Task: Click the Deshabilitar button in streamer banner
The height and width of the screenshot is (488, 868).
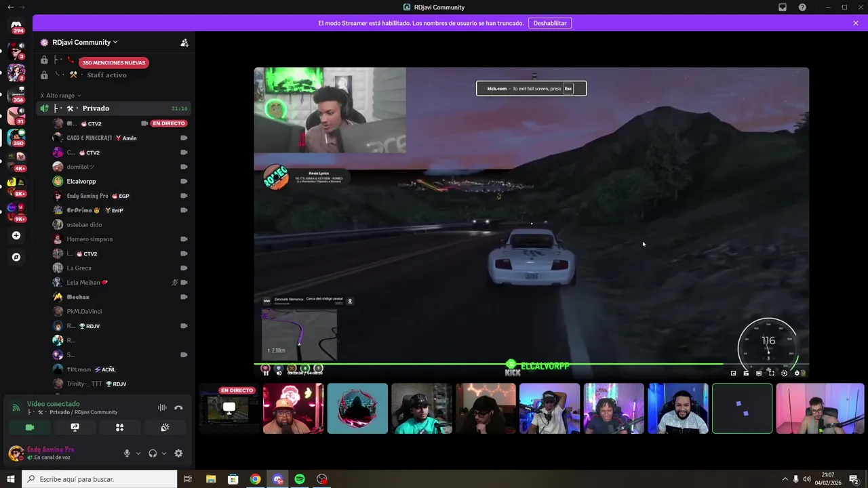Action: [x=550, y=23]
